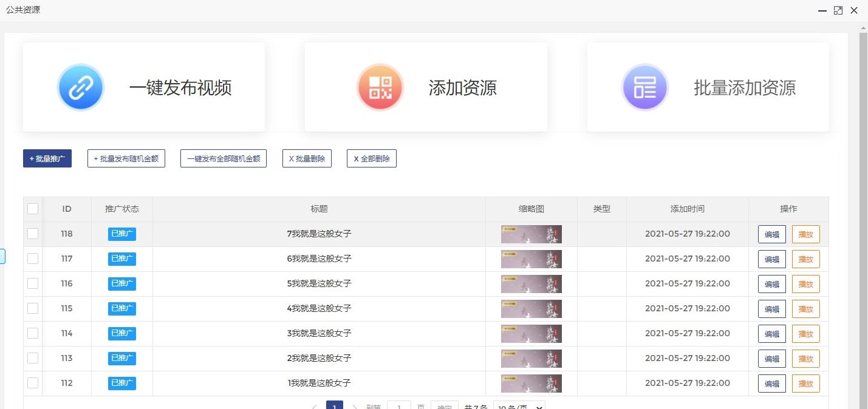Click the 添加资源 QR-style icon
This screenshot has height=409, width=868.
pos(380,86)
